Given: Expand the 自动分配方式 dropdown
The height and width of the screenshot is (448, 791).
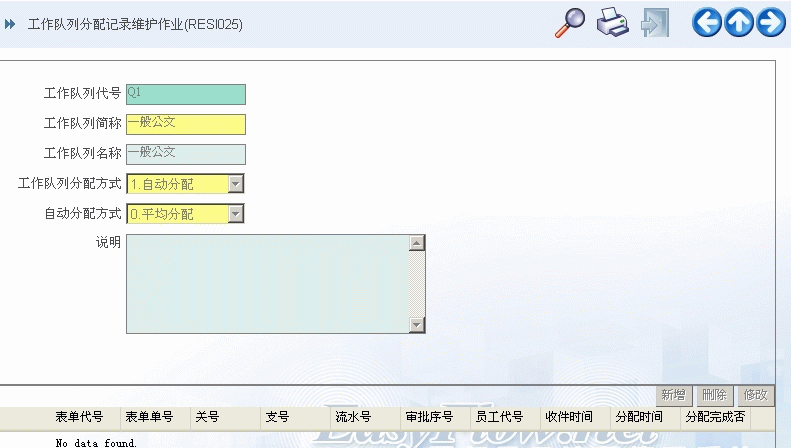Looking at the screenshot, I should point(235,214).
